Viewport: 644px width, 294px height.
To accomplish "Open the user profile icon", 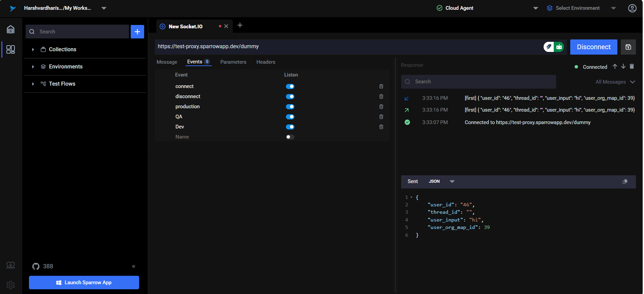I will [632, 8].
